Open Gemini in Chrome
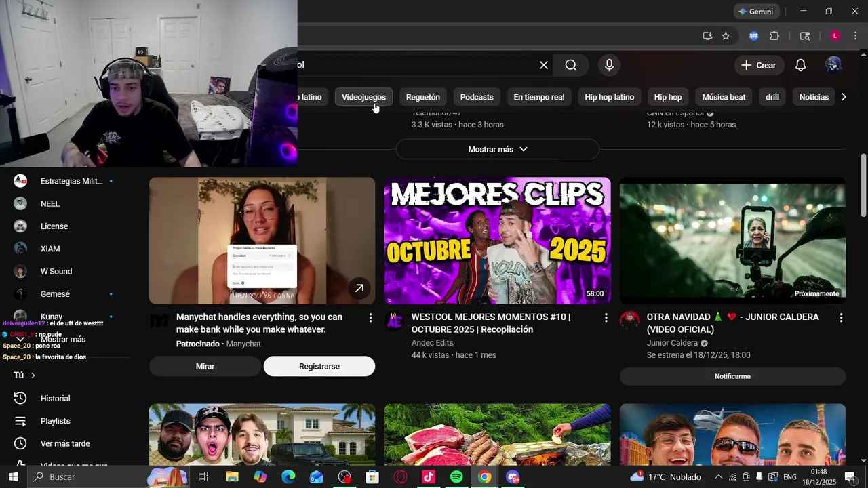The height and width of the screenshot is (488, 868). coord(756,12)
